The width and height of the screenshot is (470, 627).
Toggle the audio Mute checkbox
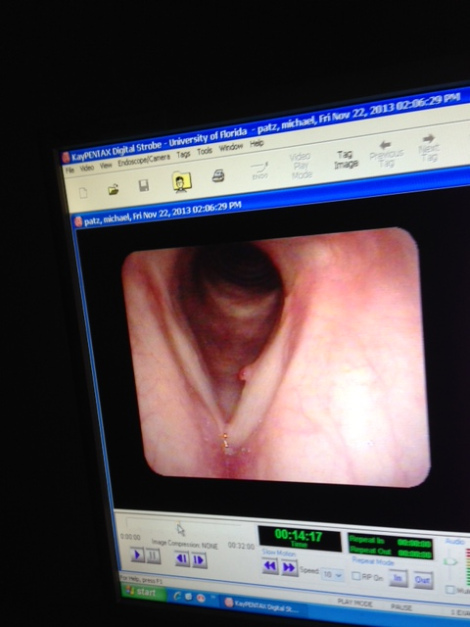(x=450, y=589)
